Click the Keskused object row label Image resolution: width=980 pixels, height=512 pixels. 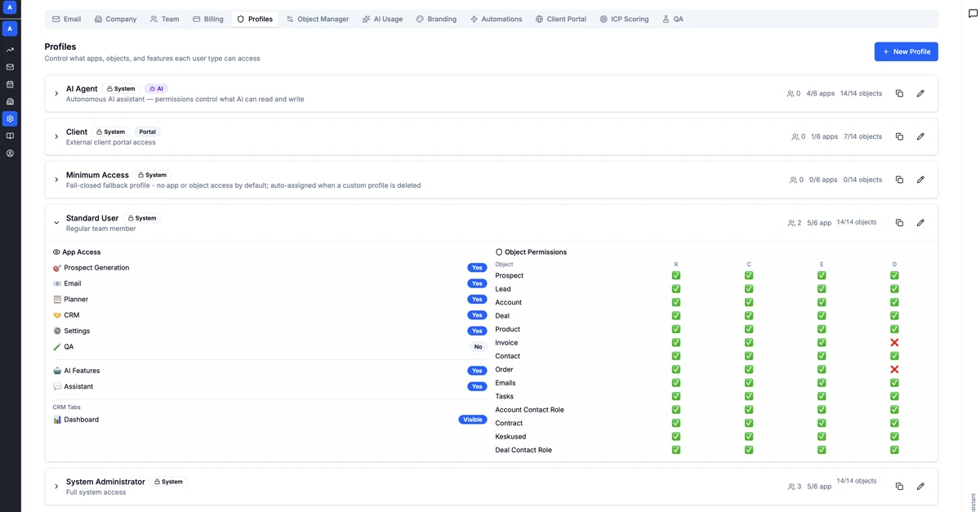click(510, 437)
